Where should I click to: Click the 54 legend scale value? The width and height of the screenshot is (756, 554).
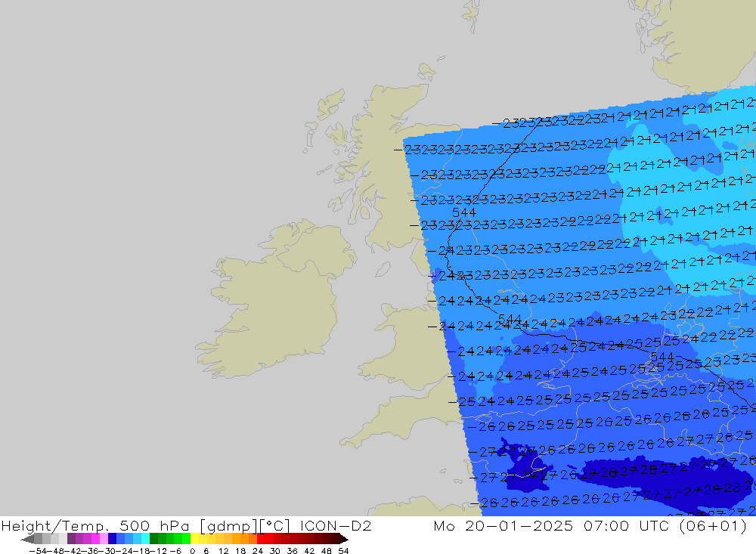tap(343, 550)
